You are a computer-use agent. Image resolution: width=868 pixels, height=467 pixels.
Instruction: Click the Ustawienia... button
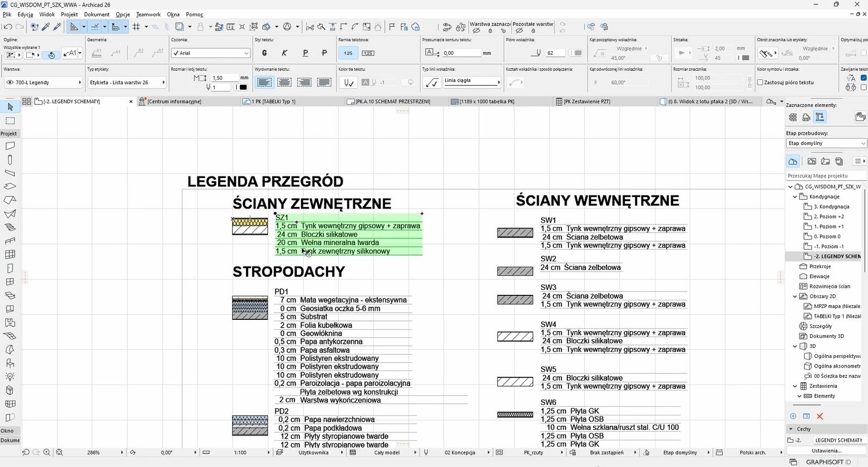click(826, 451)
